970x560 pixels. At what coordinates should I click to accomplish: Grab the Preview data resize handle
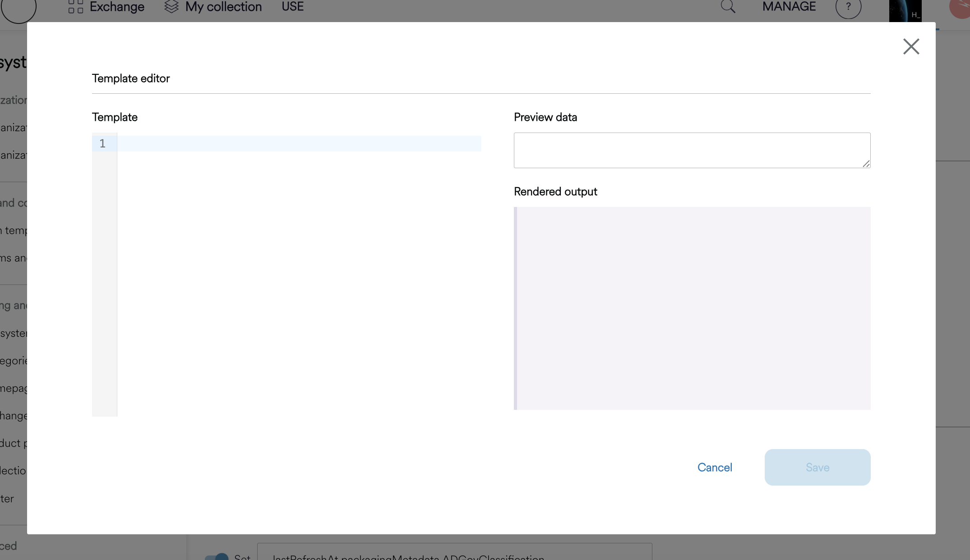tap(866, 164)
